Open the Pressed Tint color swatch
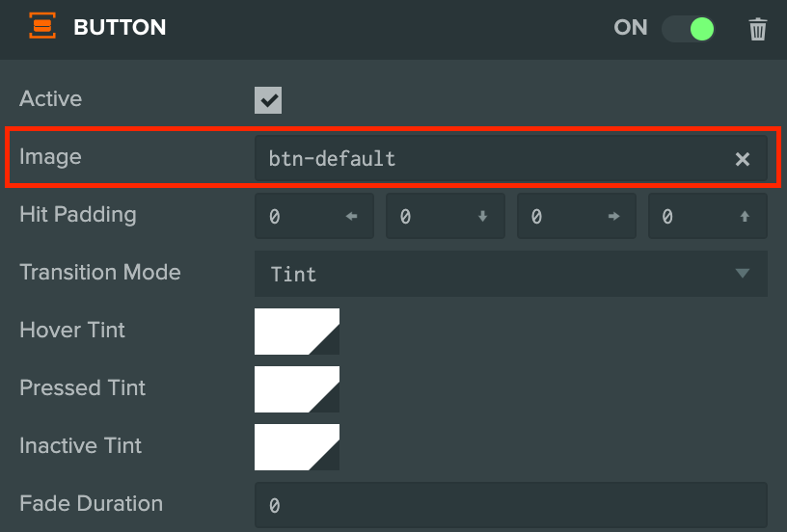787x532 pixels. click(x=297, y=389)
